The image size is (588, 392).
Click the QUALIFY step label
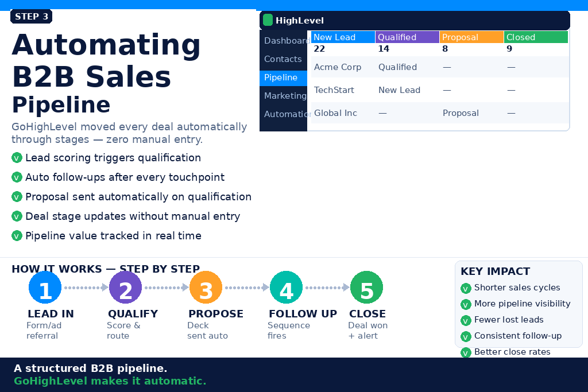(x=133, y=314)
